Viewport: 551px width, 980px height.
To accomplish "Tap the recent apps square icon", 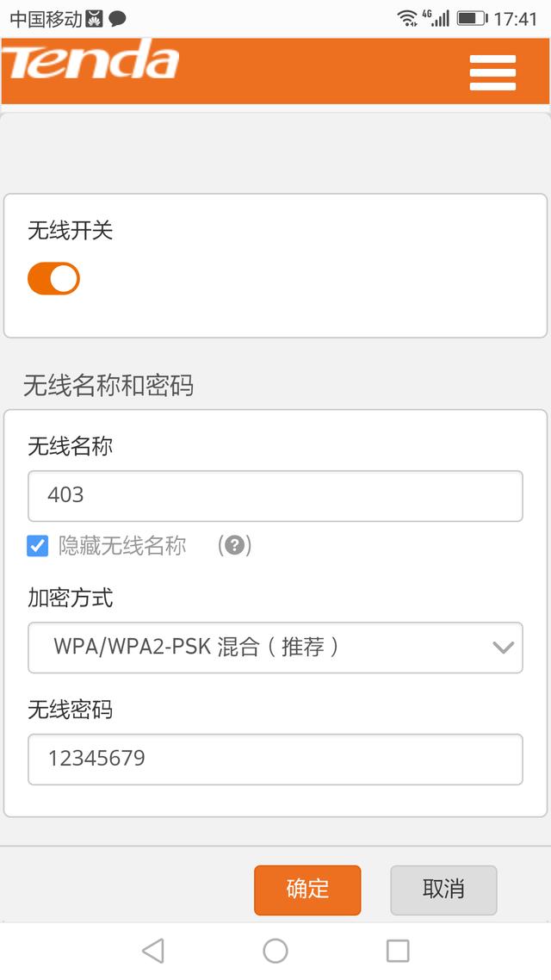I will 398,951.
